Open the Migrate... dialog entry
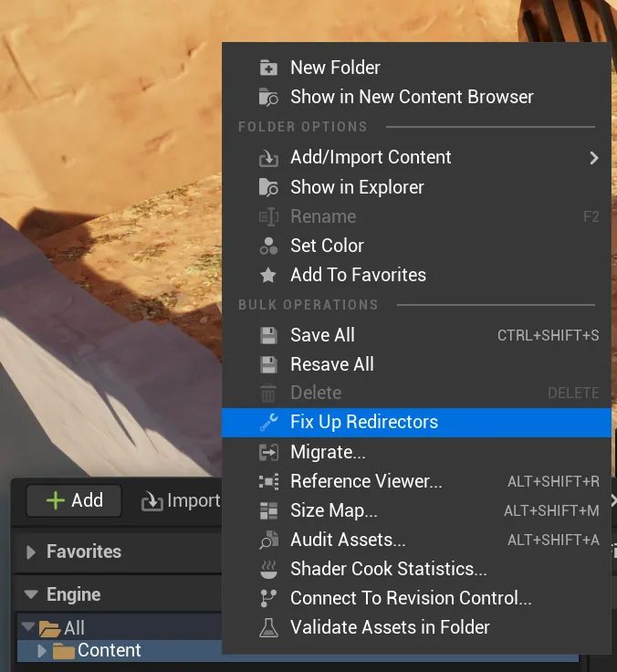The image size is (617, 672). [416, 453]
